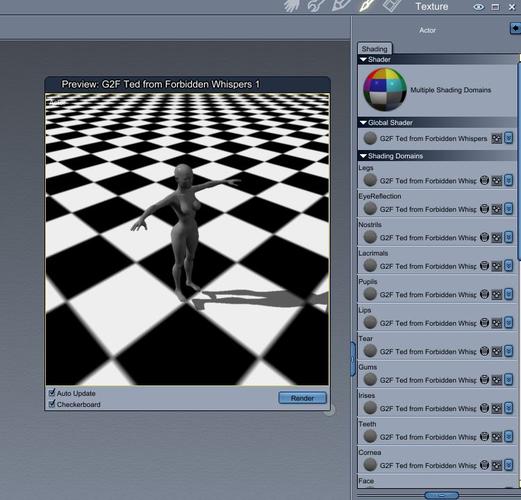Open Cornea shader-tree icon
Image resolution: width=521 pixels, height=500 pixels.
497,466
